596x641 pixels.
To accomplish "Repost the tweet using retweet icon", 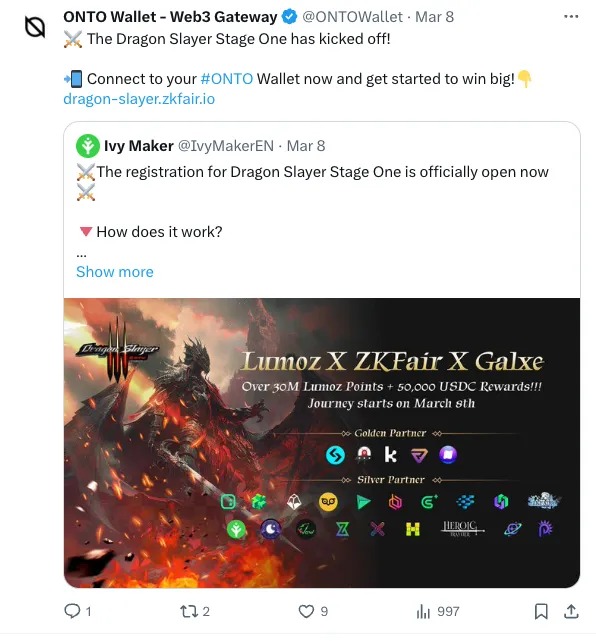I will [x=189, y=611].
